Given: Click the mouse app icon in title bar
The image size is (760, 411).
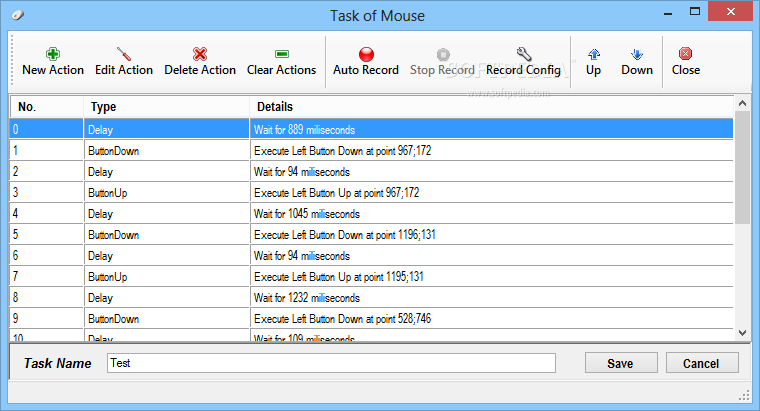Looking at the screenshot, I should pos(18,15).
